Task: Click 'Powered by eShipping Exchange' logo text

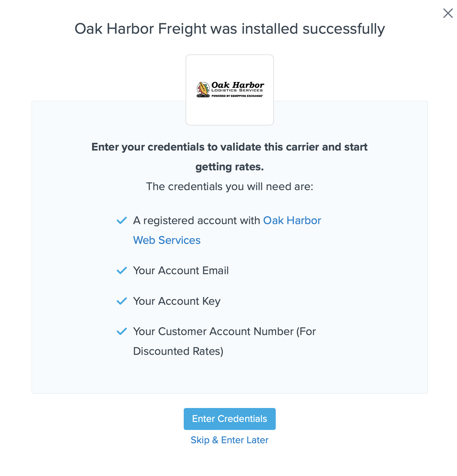Action: [x=237, y=96]
